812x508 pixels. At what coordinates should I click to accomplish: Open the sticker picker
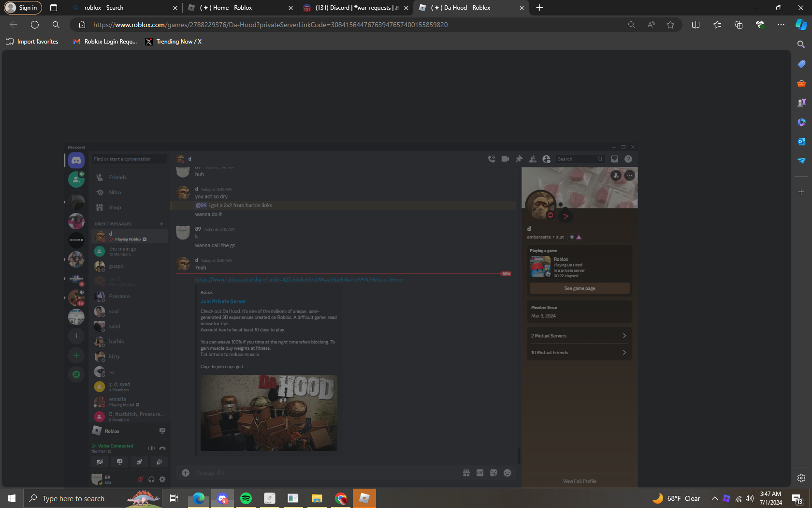click(x=493, y=473)
